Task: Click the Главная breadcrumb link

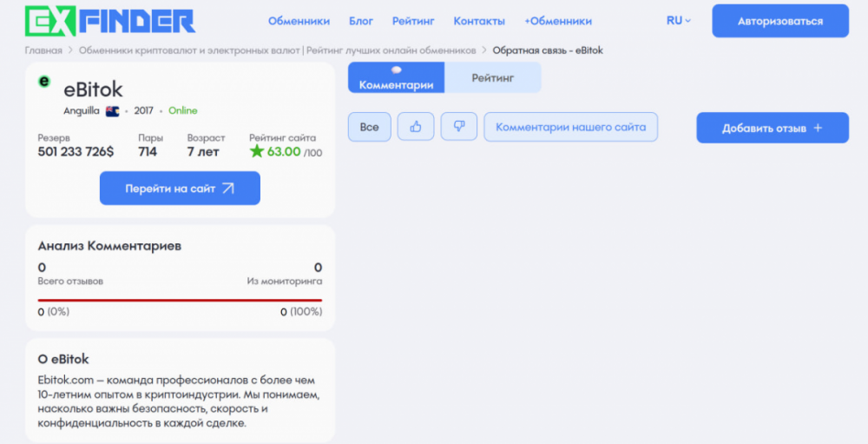Action: 43,50
